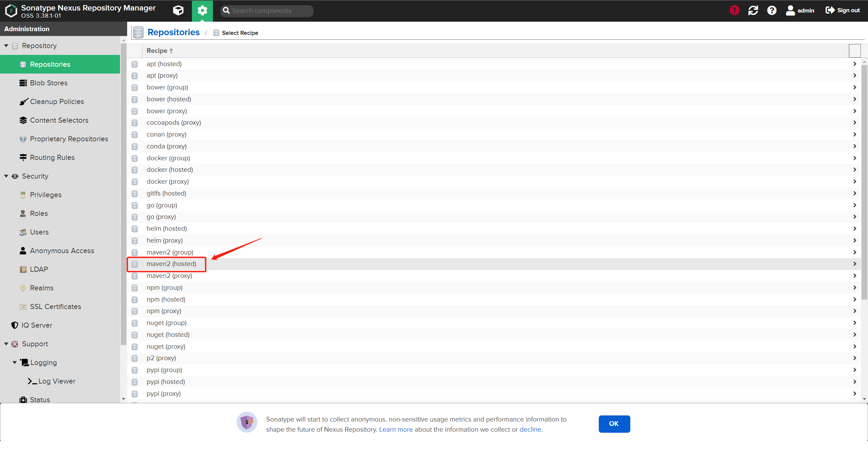This screenshot has height=451, width=868.
Task: Click the Privileges medal icon
Action: (23, 195)
